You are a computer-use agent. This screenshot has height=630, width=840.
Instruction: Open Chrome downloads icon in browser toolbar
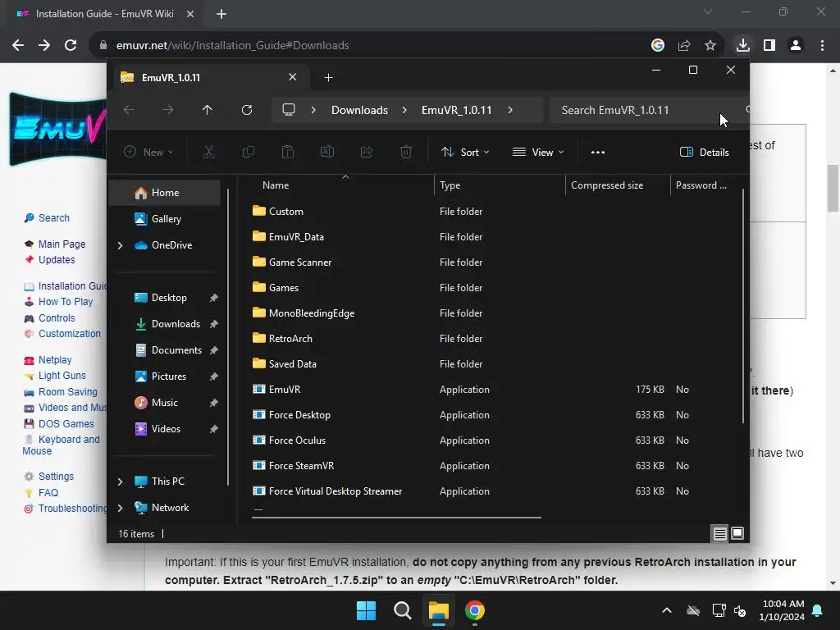click(743, 45)
